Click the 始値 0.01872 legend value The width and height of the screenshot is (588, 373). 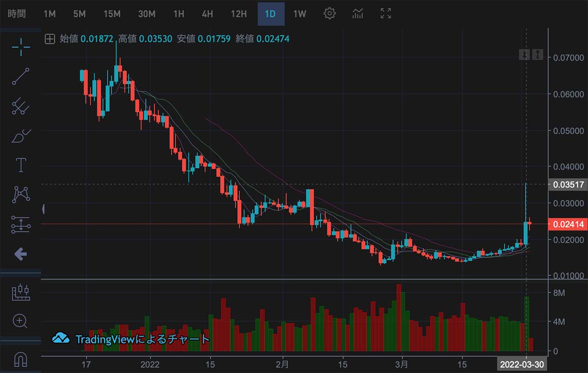87,39
